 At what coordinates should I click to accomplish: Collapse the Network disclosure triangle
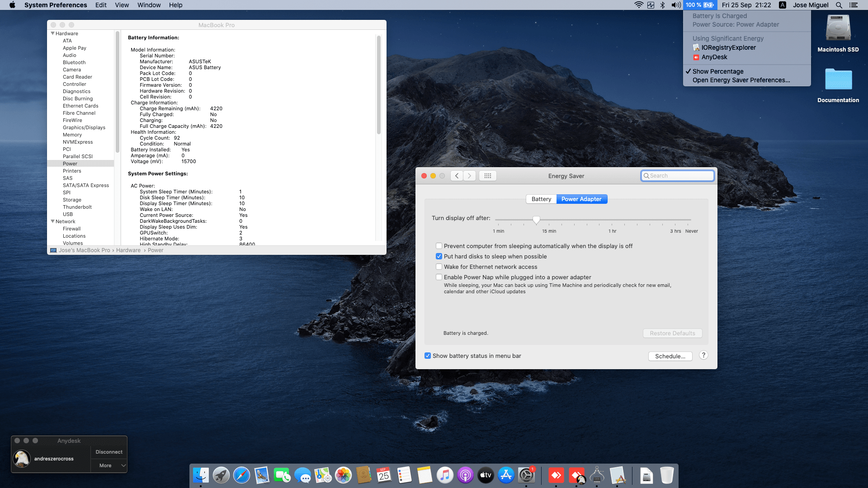coord(53,221)
